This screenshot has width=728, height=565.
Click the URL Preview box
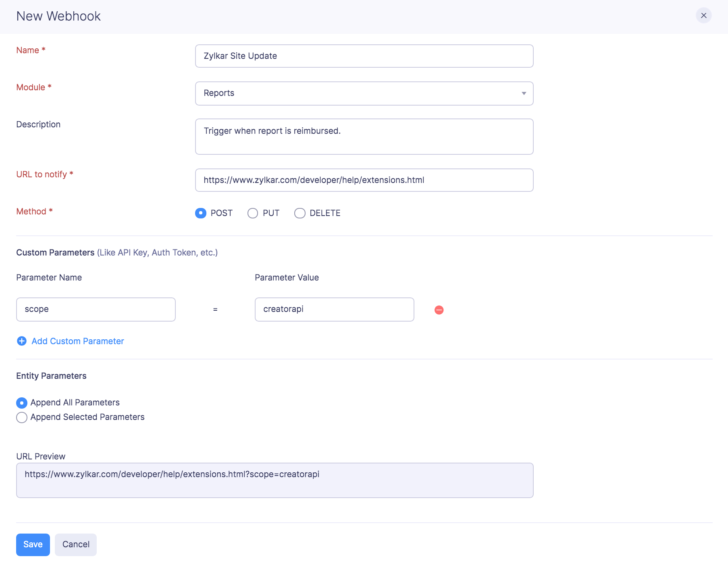[x=275, y=480]
